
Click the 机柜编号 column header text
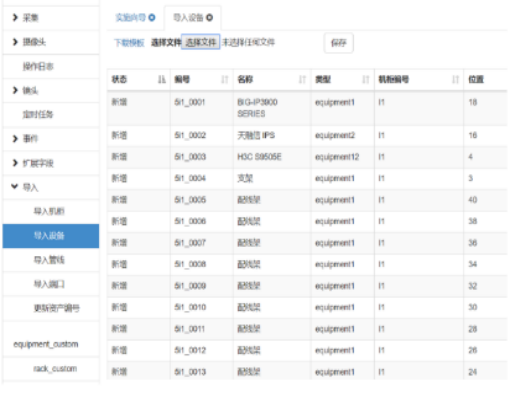point(394,79)
